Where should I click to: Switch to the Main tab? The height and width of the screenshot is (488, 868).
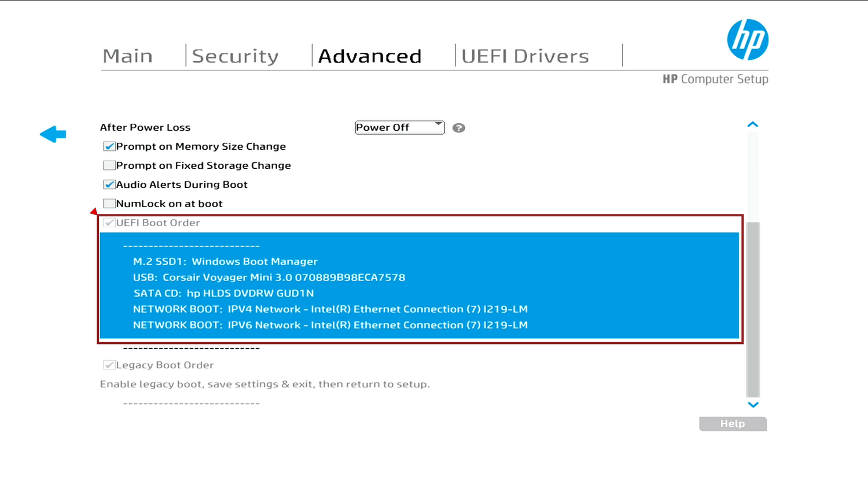128,56
